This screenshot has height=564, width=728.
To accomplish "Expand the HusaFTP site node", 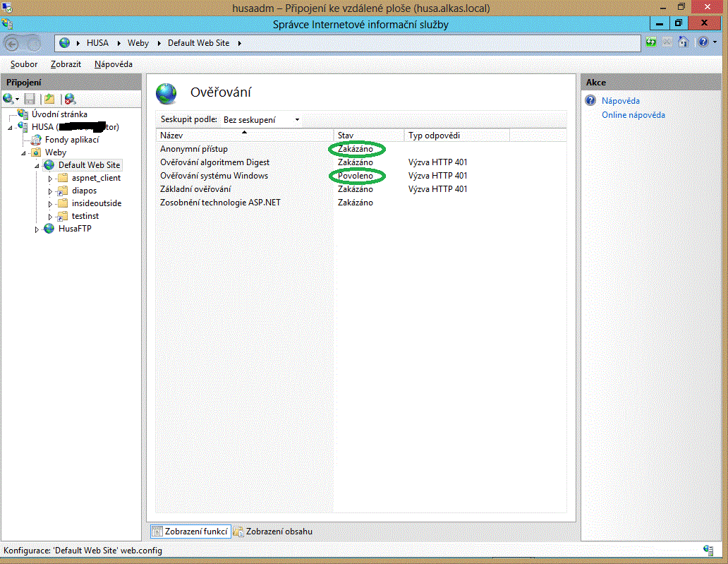I will pyautogui.click(x=37, y=229).
